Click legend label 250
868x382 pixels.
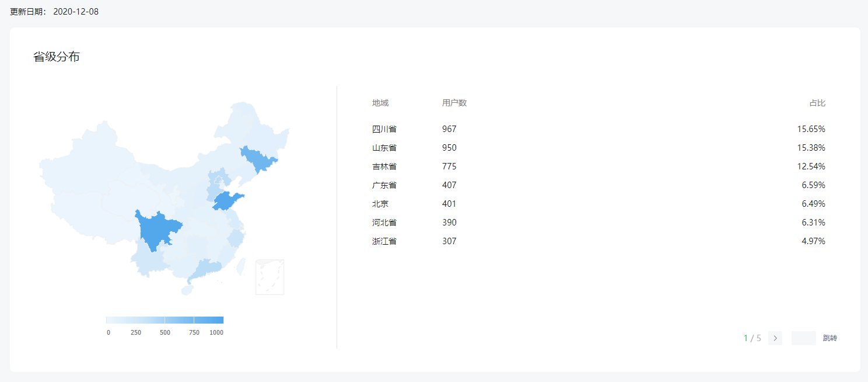(x=136, y=332)
